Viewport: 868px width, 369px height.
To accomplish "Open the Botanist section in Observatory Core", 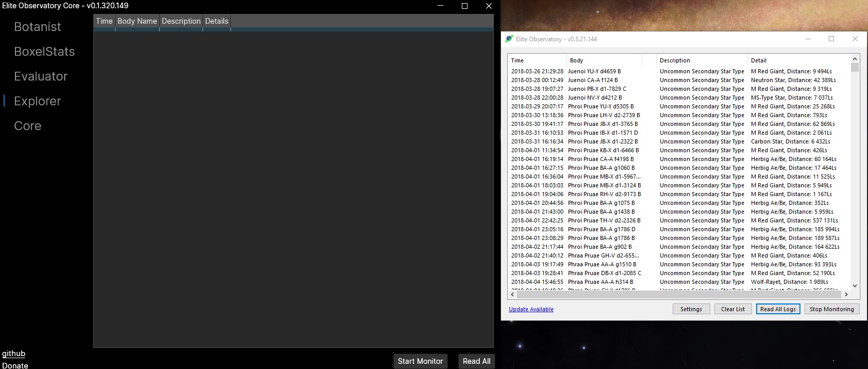I will (37, 27).
